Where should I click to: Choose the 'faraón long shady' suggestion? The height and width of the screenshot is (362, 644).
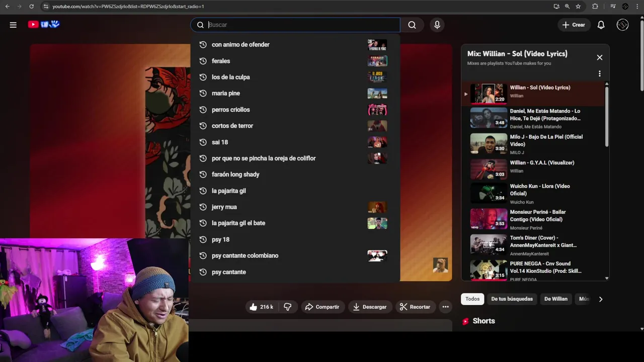(x=295, y=174)
